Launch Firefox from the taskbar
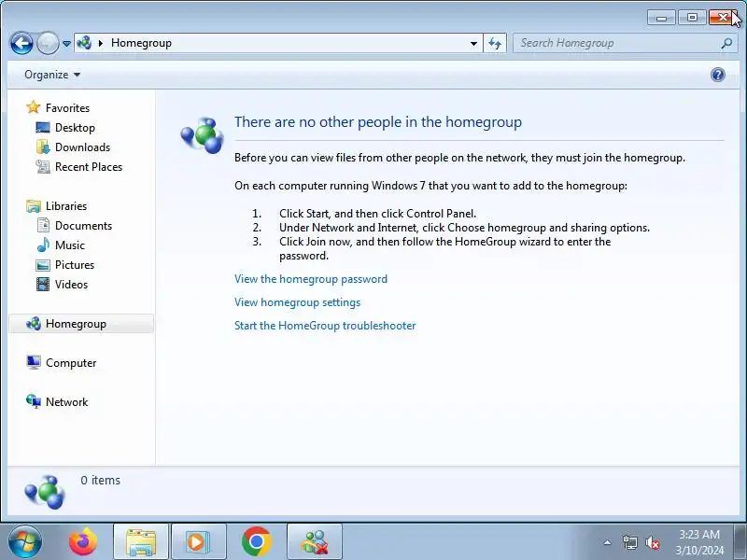The height and width of the screenshot is (560, 747). [x=83, y=542]
